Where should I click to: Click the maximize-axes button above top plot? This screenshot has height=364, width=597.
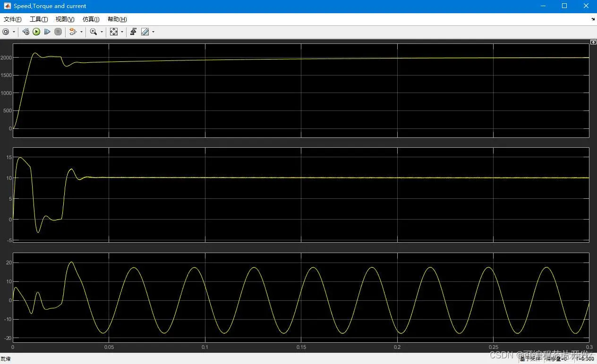(x=593, y=42)
